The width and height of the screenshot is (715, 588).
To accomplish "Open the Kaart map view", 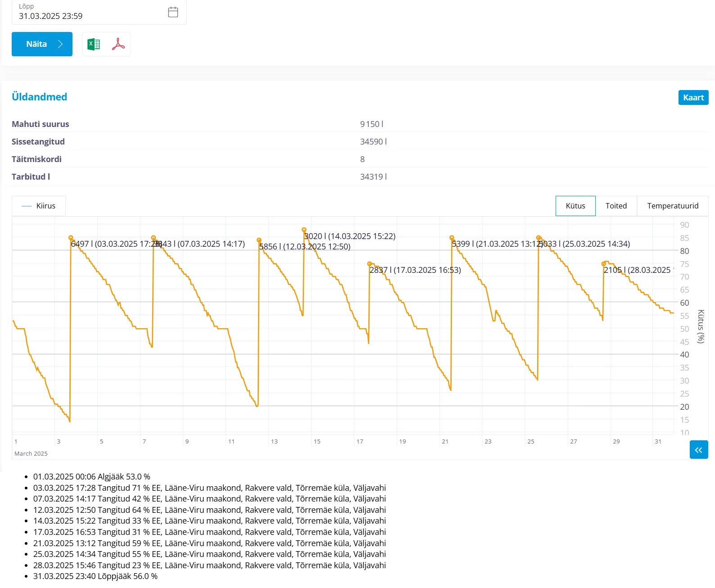I will [x=693, y=98].
